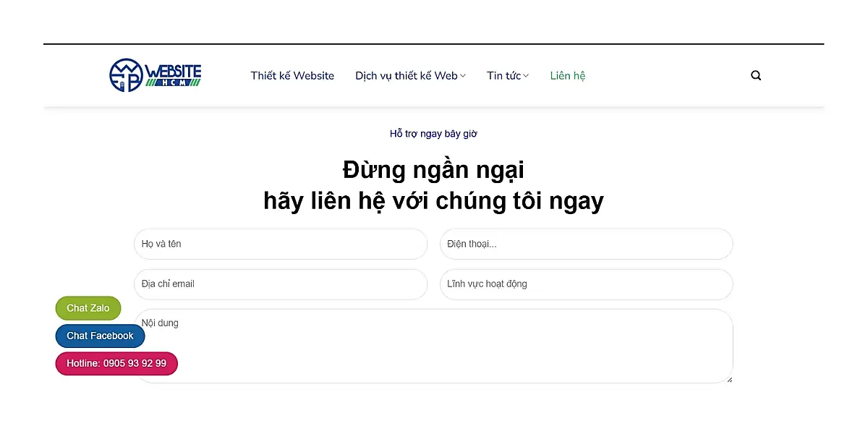The height and width of the screenshot is (434, 868).
Task: Click the WEBSITE HCM logo
Action: [156, 75]
